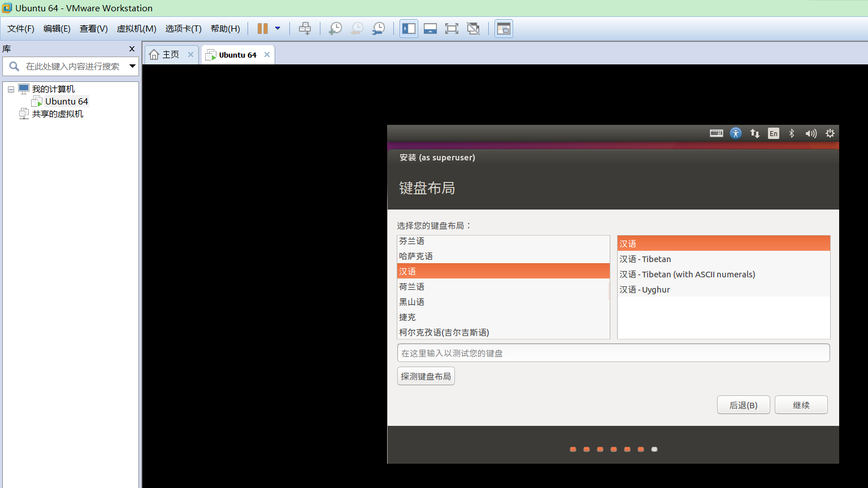
Task: Switch to the 主页 tab
Action: (x=170, y=54)
